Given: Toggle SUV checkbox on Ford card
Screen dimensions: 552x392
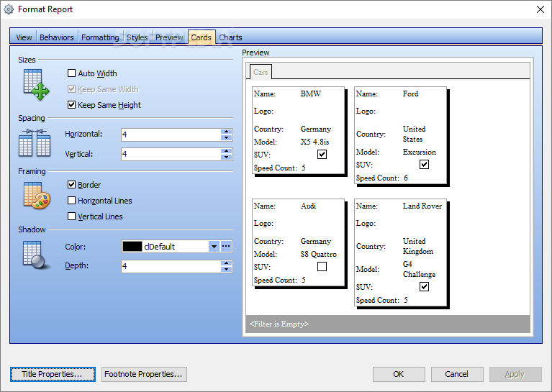Looking at the screenshot, I should 424,164.
